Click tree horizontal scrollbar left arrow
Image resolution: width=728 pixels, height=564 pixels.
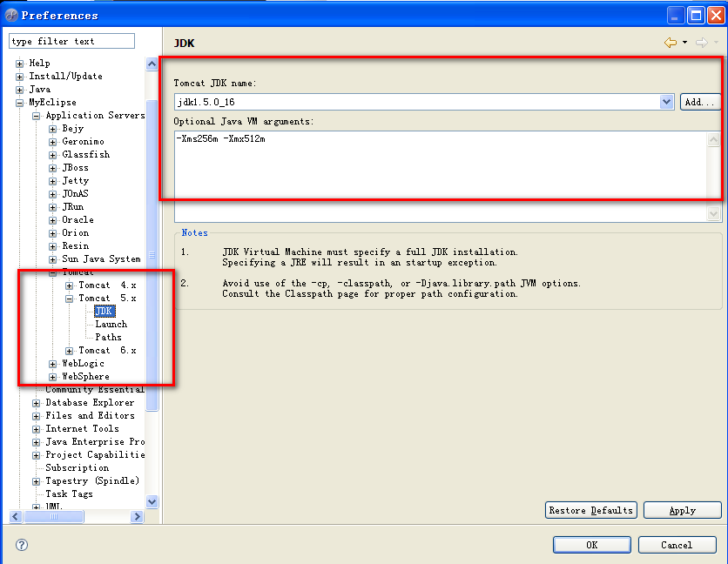pyautogui.click(x=16, y=516)
